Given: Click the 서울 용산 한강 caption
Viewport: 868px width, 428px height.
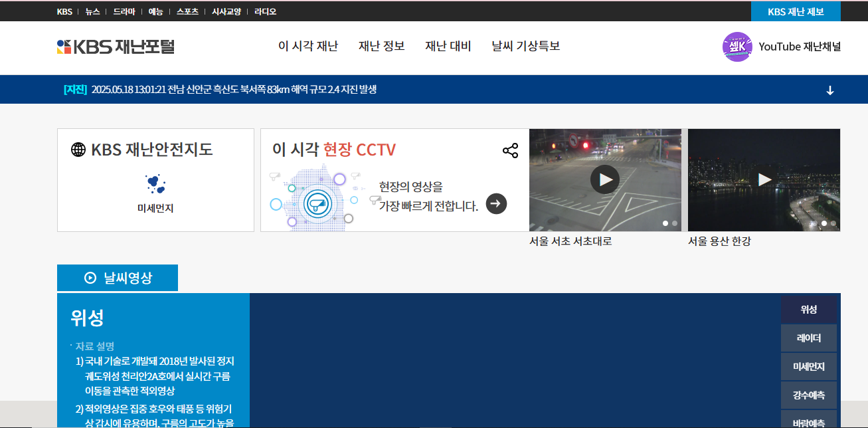Looking at the screenshot, I should (719, 241).
